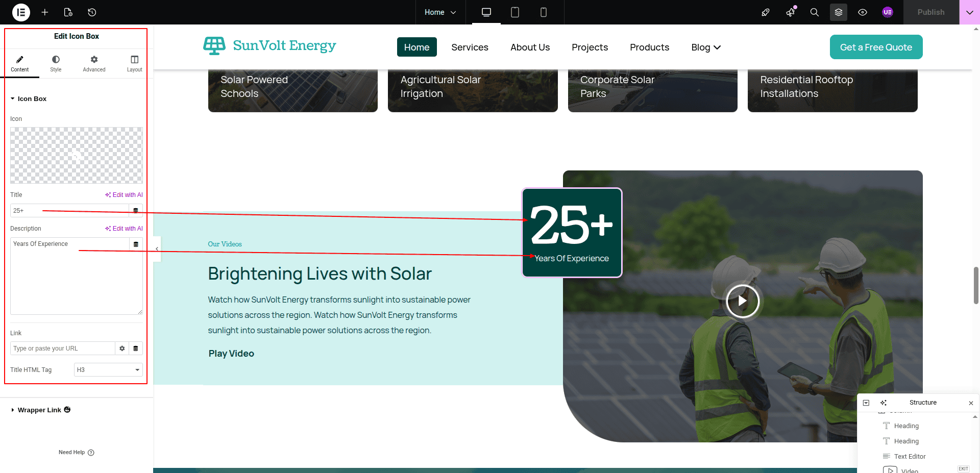Switch to mobile responsive view

coord(543,12)
